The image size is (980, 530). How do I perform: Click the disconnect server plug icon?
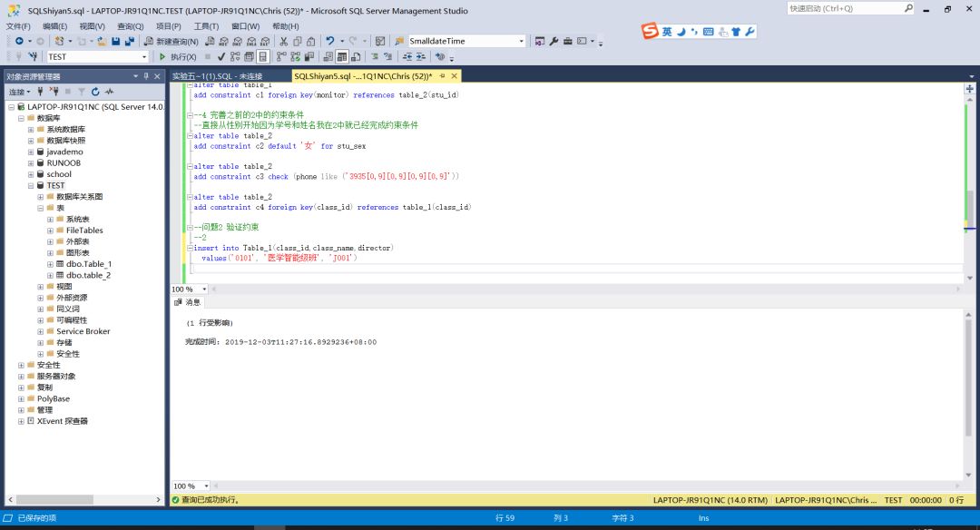click(54, 92)
